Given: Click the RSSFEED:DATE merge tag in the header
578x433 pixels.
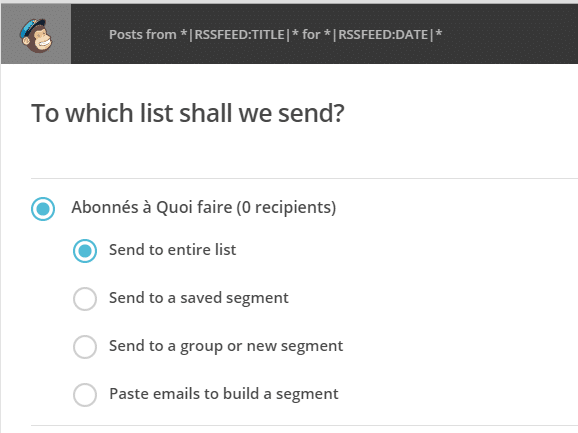Looking at the screenshot, I should coord(383,35).
